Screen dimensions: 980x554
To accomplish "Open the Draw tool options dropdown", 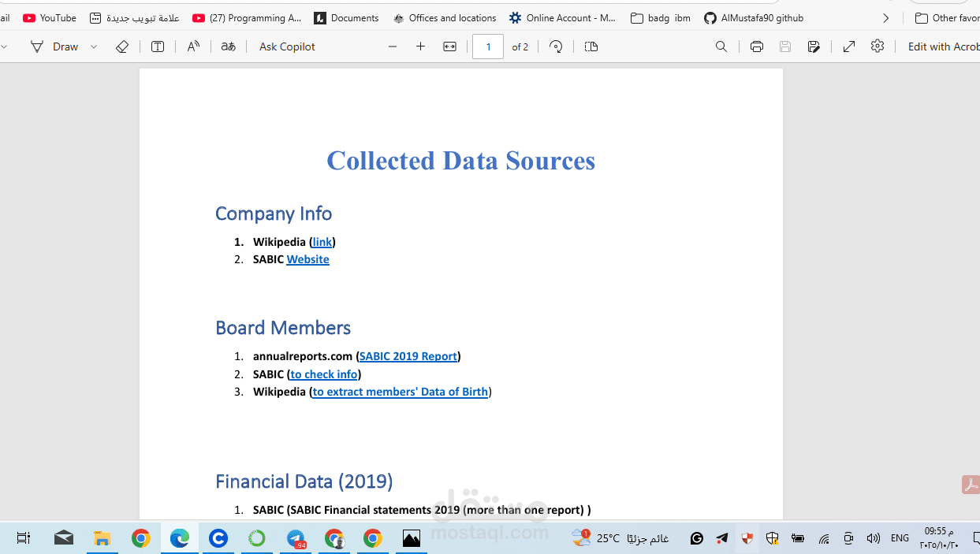I will coord(94,46).
